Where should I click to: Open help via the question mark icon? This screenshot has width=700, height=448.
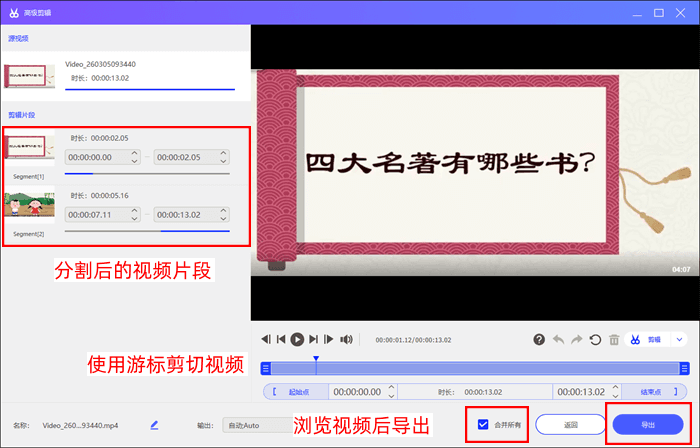click(539, 340)
